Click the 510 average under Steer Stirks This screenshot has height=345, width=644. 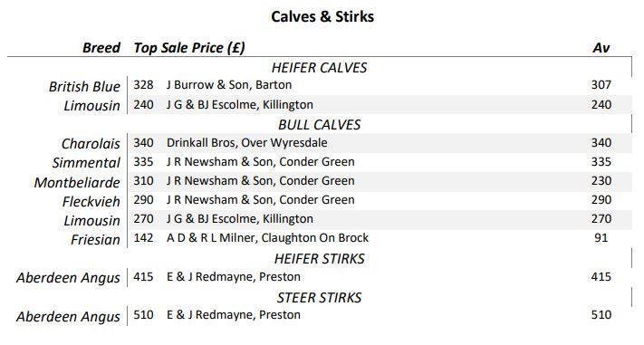(601, 314)
